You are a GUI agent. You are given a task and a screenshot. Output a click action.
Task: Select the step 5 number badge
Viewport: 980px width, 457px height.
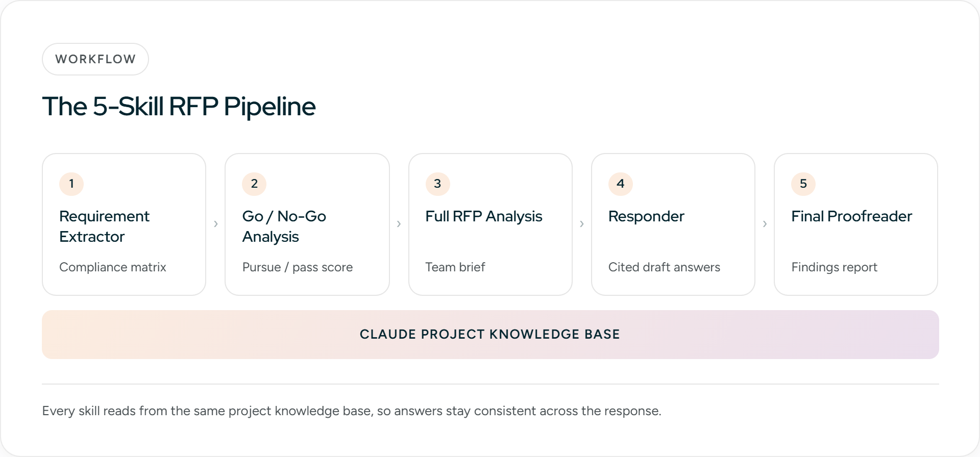[803, 184]
